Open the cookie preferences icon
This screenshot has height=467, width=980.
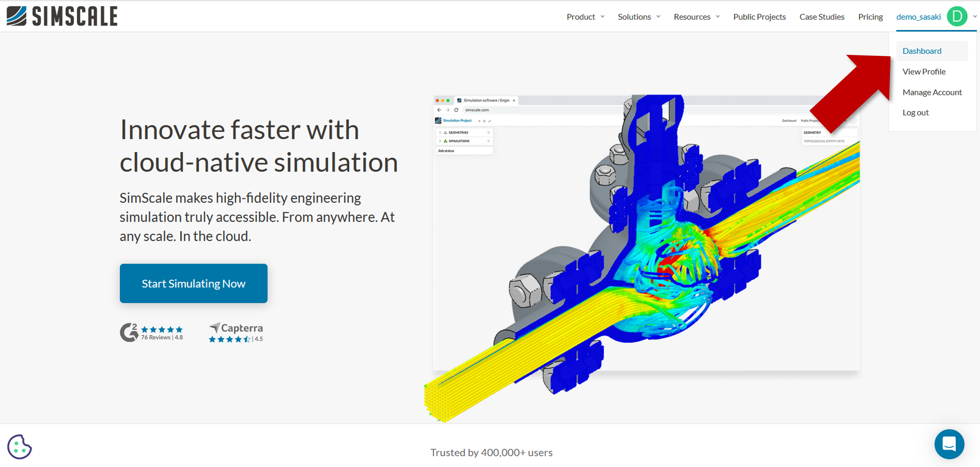click(x=19, y=446)
